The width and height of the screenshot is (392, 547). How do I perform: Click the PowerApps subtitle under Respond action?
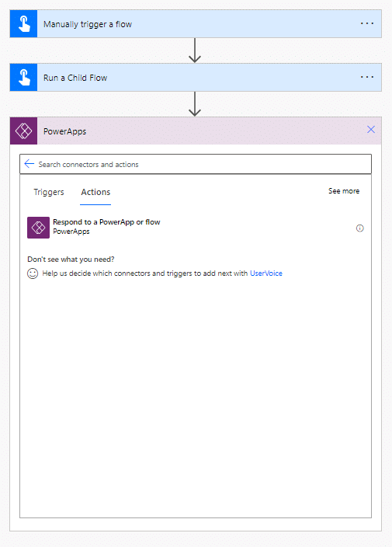(71, 232)
